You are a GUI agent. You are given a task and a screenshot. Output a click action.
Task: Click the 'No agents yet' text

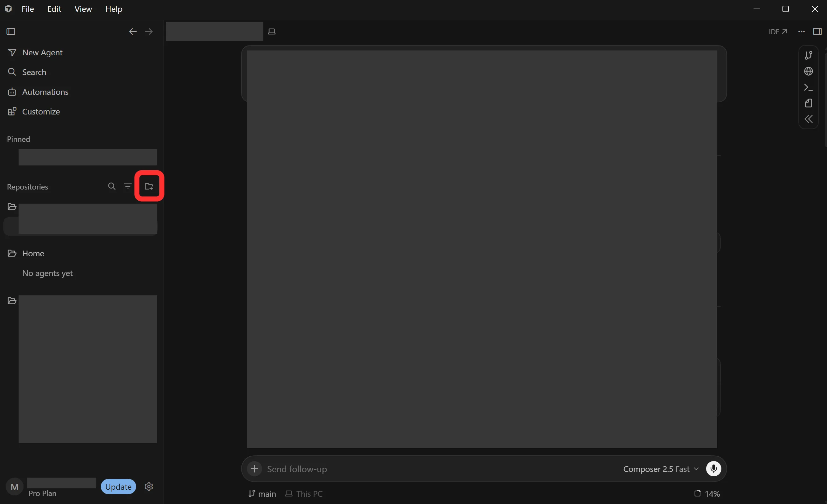(x=47, y=273)
